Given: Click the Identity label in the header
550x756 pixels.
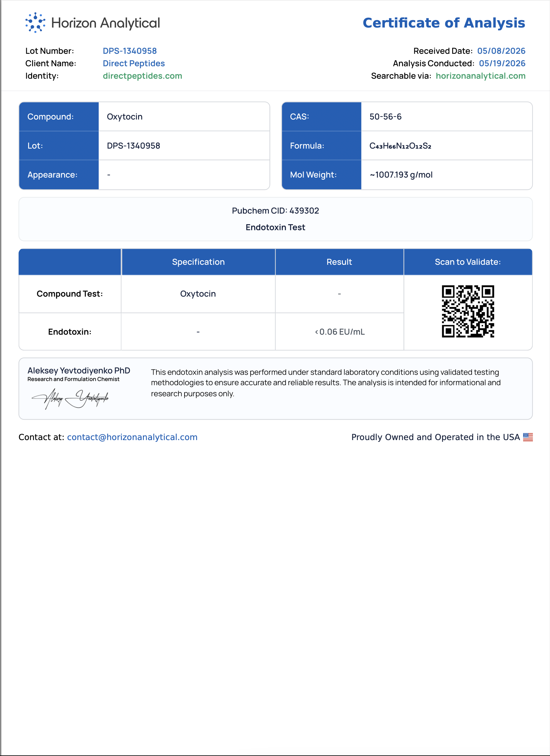Looking at the screenshot, I should 42,76.
